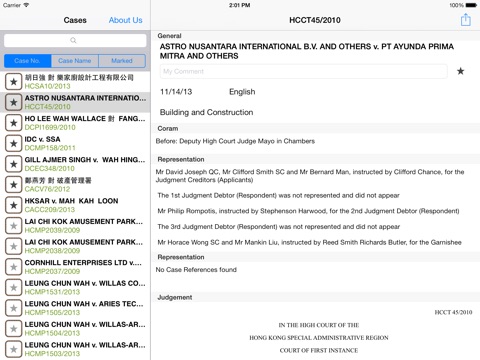Screen dimensions: 480x360
Task: Open LAI CHI KOK case HCMP2039/2009
Action: [x=75, y=226]
